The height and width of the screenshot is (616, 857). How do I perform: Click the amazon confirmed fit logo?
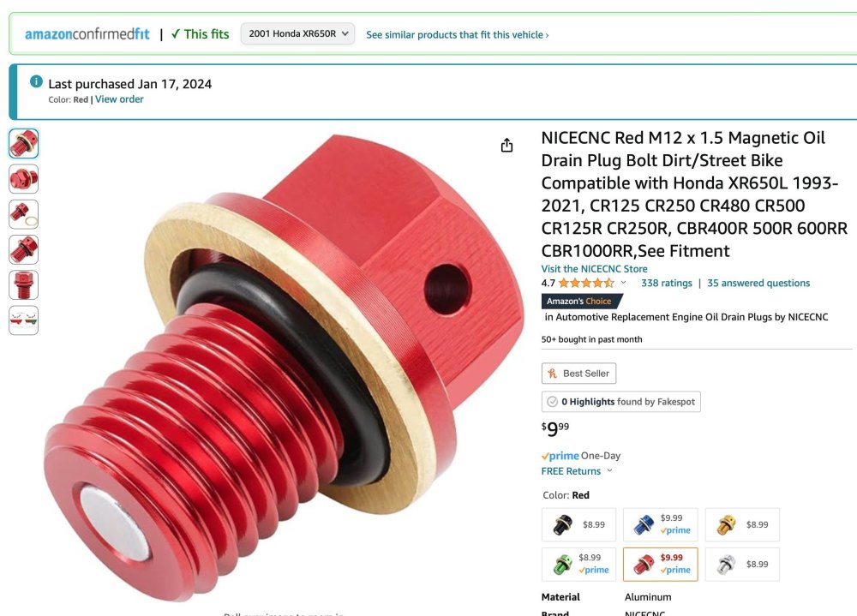[x=87, y=34]
